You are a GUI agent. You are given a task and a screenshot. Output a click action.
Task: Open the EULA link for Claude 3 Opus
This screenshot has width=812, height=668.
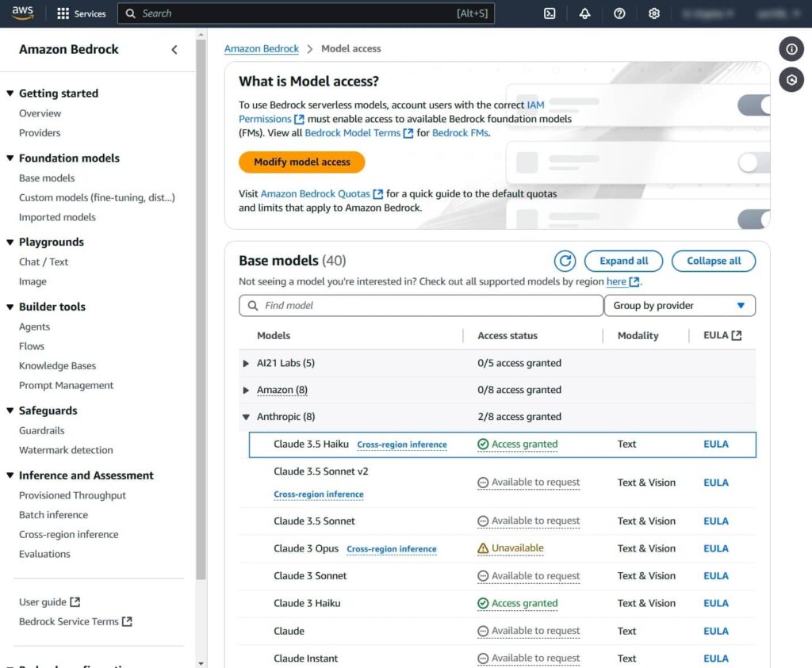click(715, 548)
